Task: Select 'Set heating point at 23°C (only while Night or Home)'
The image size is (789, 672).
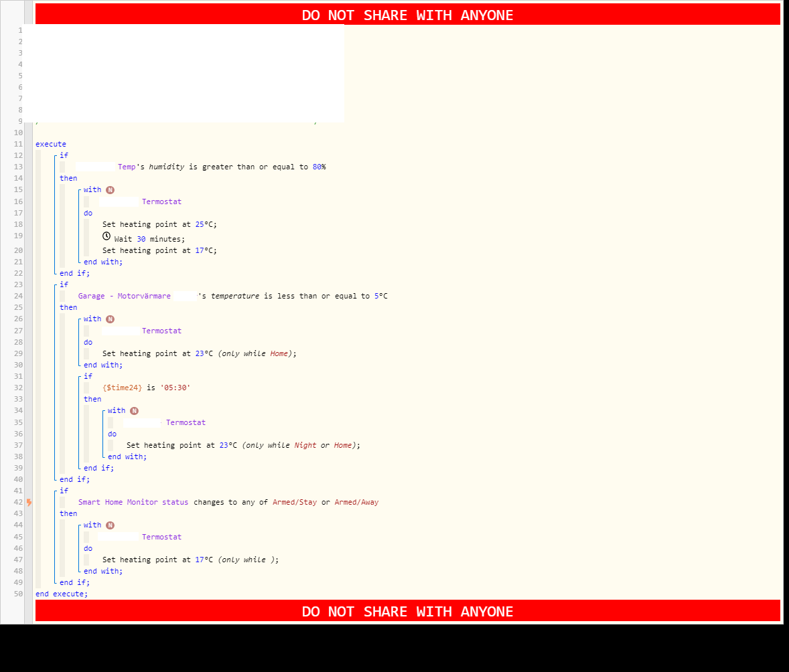Action: click(244, 445)
